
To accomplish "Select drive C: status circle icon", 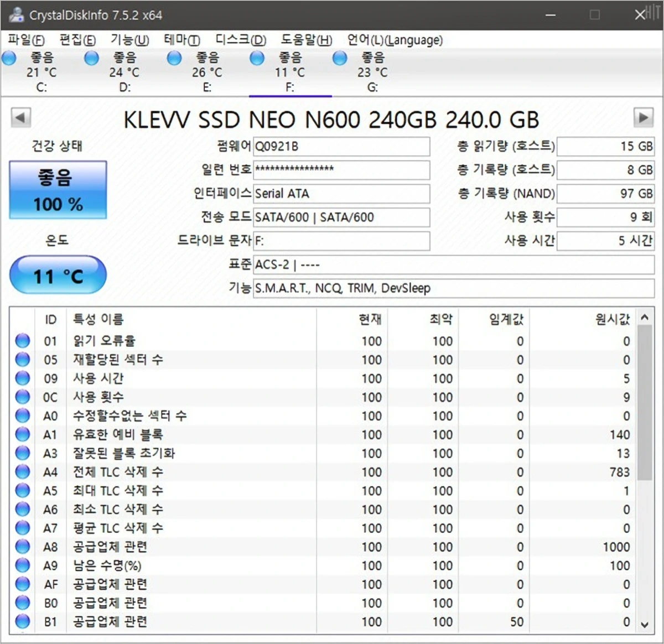I will point(9,58).
